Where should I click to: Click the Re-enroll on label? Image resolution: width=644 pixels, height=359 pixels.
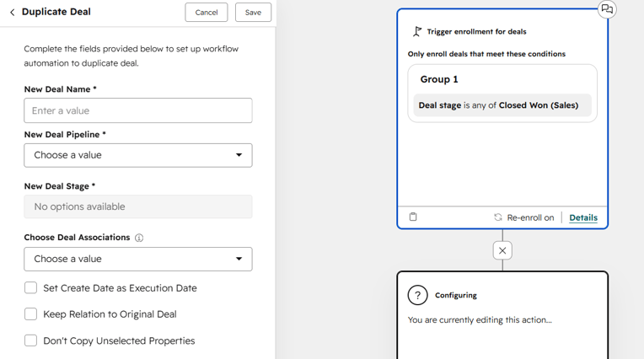click(530, 217)
